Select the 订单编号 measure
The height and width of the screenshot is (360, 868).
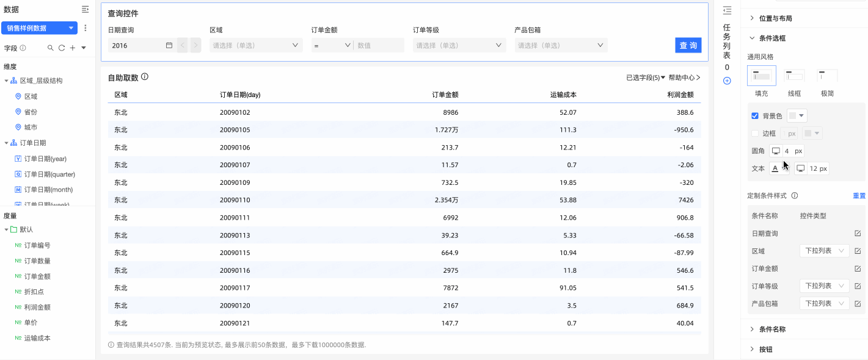[x=37, y=245]
